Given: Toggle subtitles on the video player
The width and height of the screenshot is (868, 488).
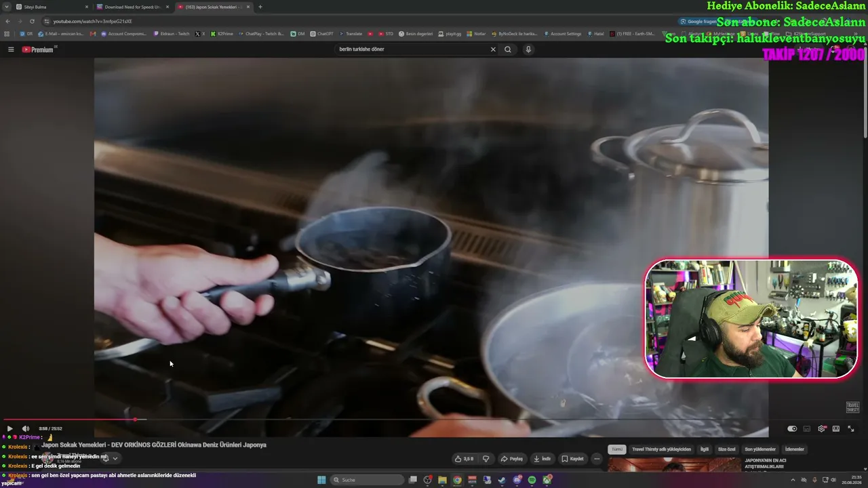Looking at the screenshot, I should 807,428.
